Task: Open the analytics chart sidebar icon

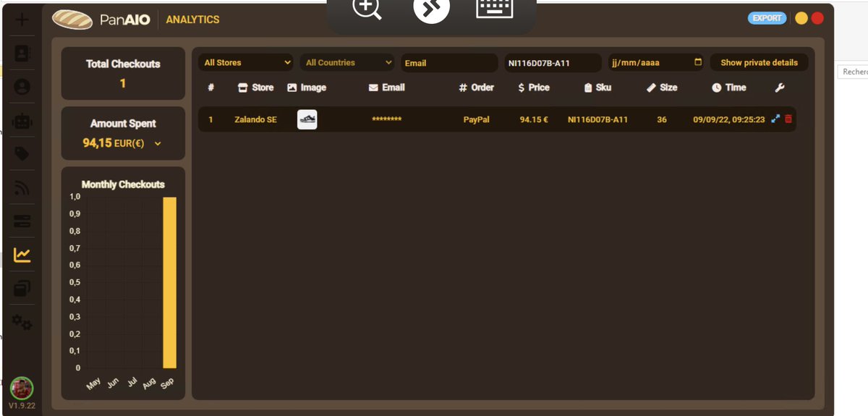Action: click(x=22, y=255)
